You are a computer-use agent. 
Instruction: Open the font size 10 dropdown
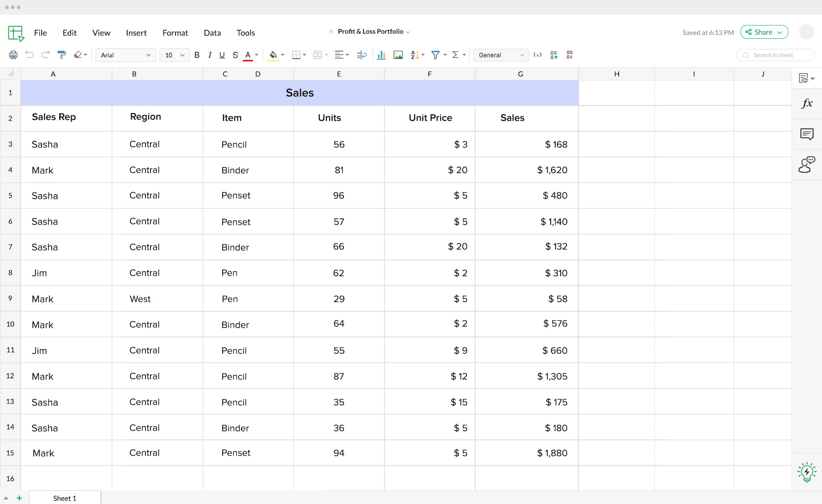coord(174,55)
